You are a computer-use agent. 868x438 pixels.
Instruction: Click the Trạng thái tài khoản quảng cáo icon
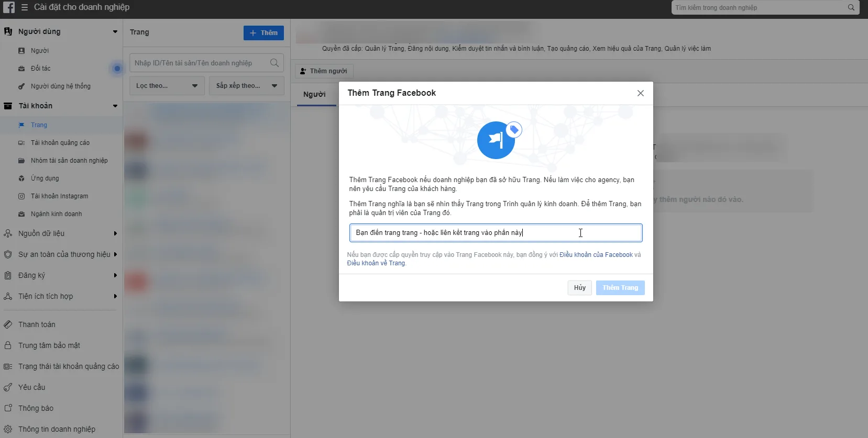coord(8,366)
